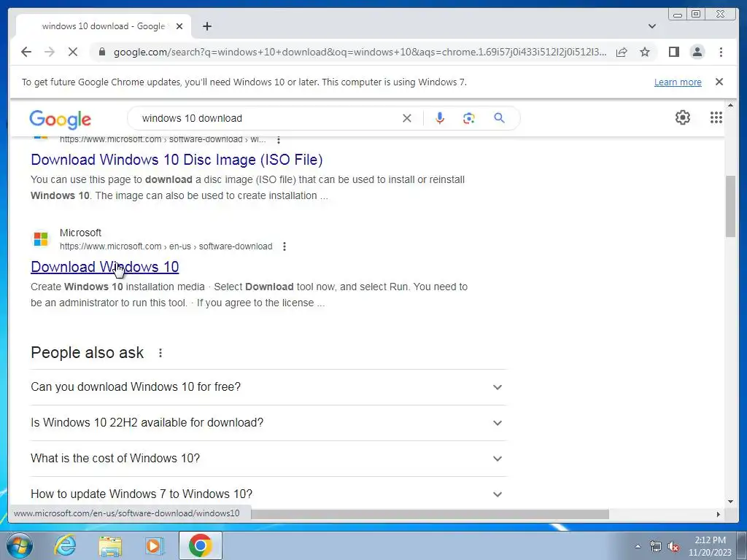
Task: Open the Chrome three-dot menu
Action: (721, 52)
